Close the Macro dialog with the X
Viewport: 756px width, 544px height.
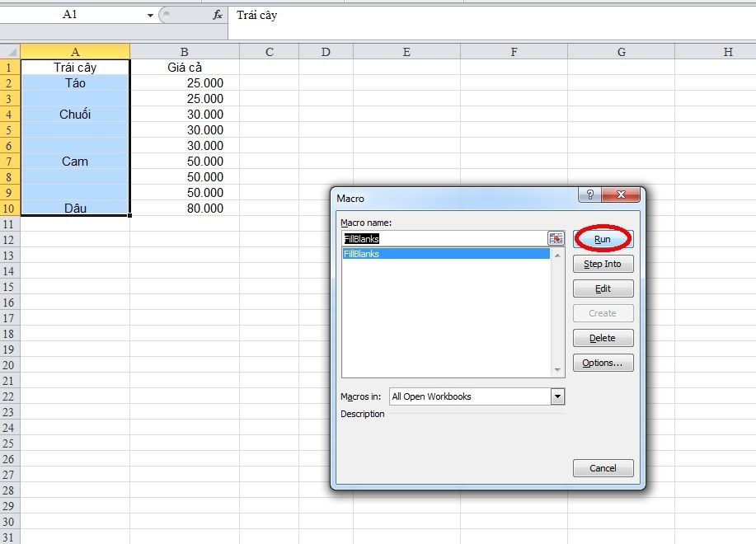(621, 195)
